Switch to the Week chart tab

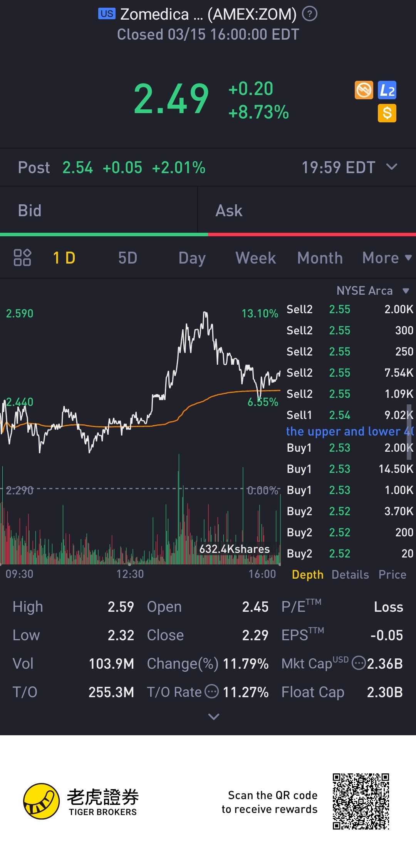256,258
